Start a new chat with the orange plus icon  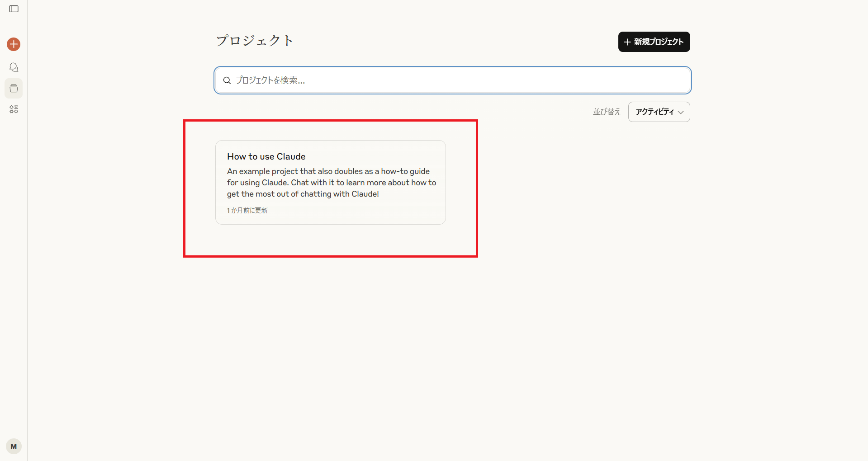click(x=14, y=44)
